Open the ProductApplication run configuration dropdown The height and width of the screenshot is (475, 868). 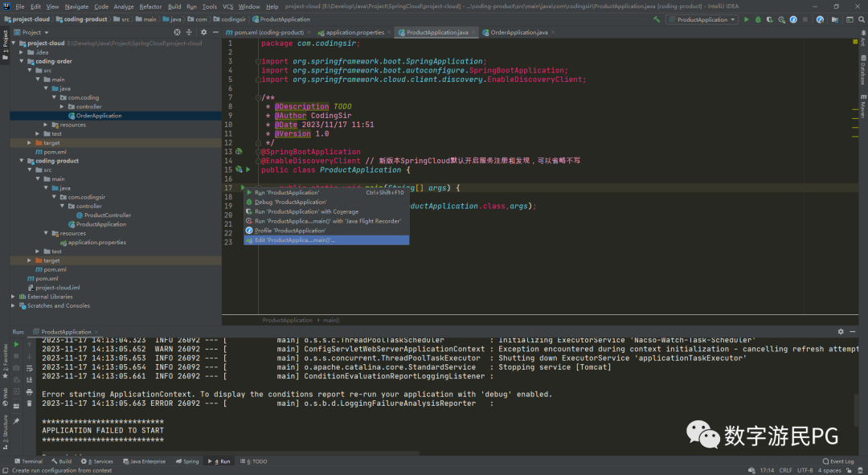coord(702,19)
